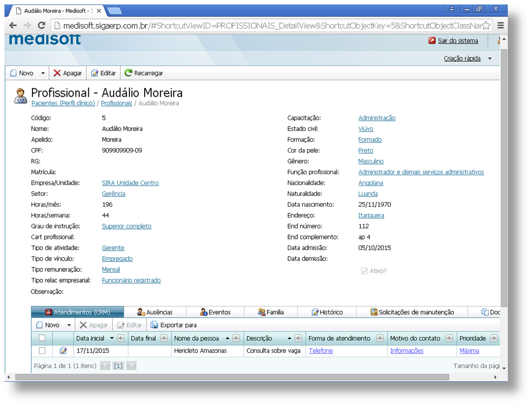The height and width of the screenshot is (406, 532).
Task: Toggle the Descrição sort arrow
Action: pos(289,338)
